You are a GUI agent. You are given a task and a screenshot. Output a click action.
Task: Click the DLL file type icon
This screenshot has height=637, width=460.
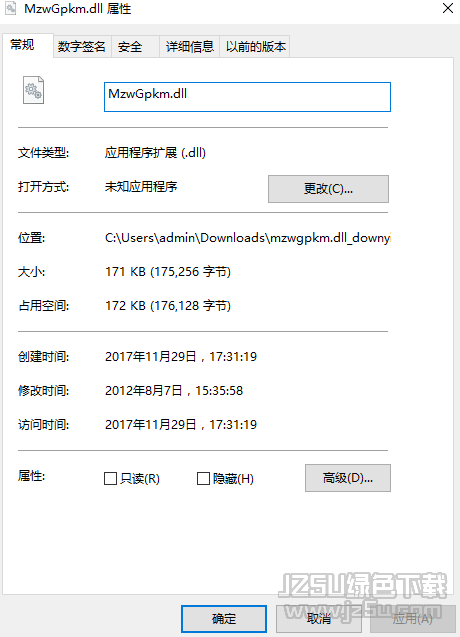point(33,90)
